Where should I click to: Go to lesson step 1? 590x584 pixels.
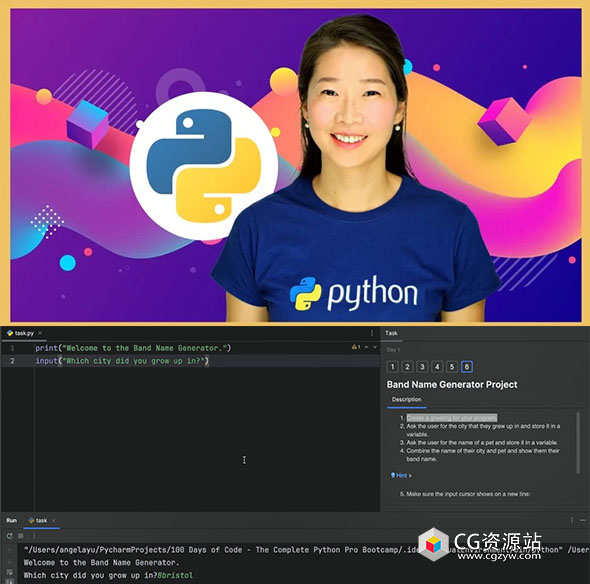coord(392,367)
